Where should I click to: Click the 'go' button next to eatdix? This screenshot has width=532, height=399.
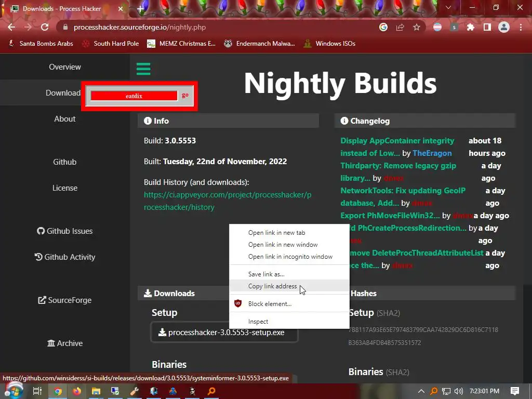coord(185,96)
